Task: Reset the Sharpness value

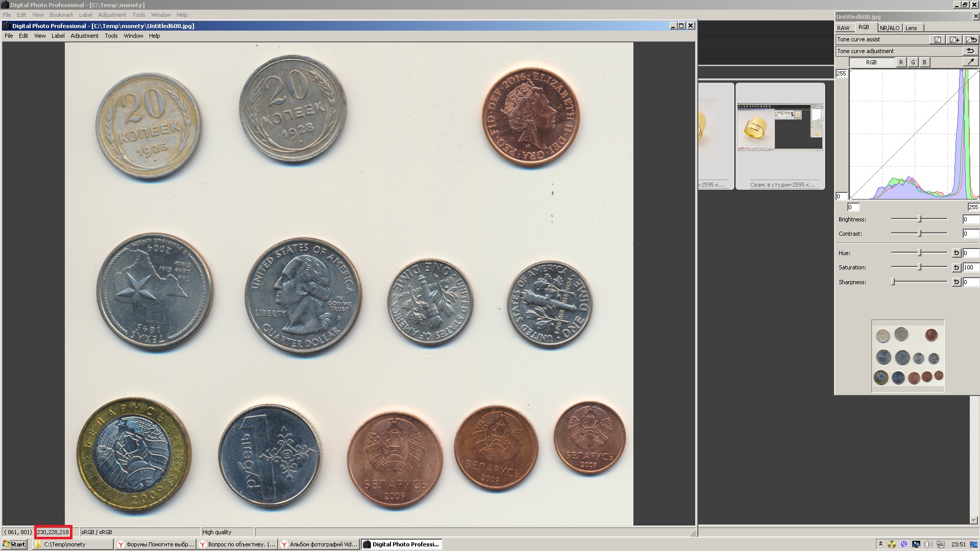Action: click(957, 282)
